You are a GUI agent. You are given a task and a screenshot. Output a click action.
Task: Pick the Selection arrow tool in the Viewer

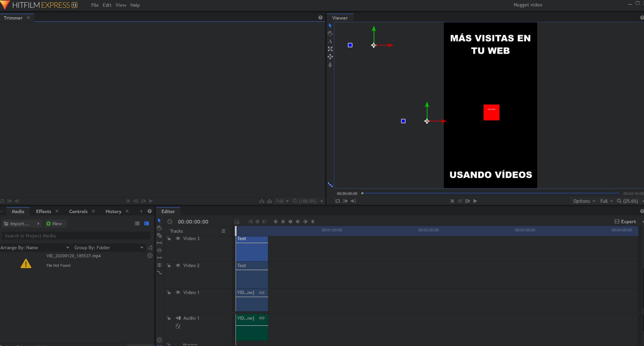330,26
